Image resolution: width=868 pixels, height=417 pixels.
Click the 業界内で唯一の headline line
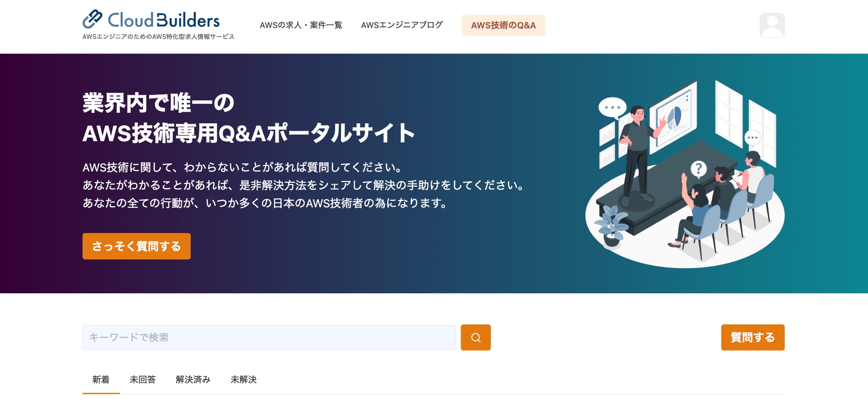158,103
